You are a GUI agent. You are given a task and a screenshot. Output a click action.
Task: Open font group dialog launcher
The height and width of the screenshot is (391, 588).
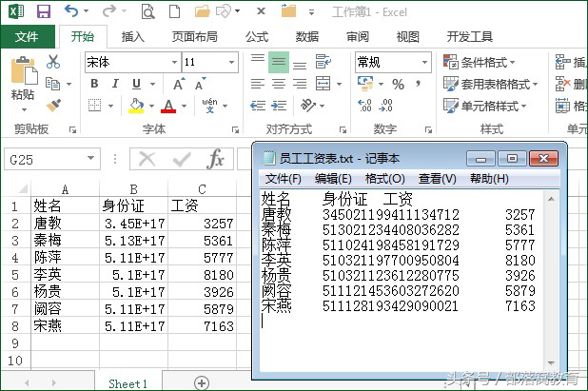(235, 130)
